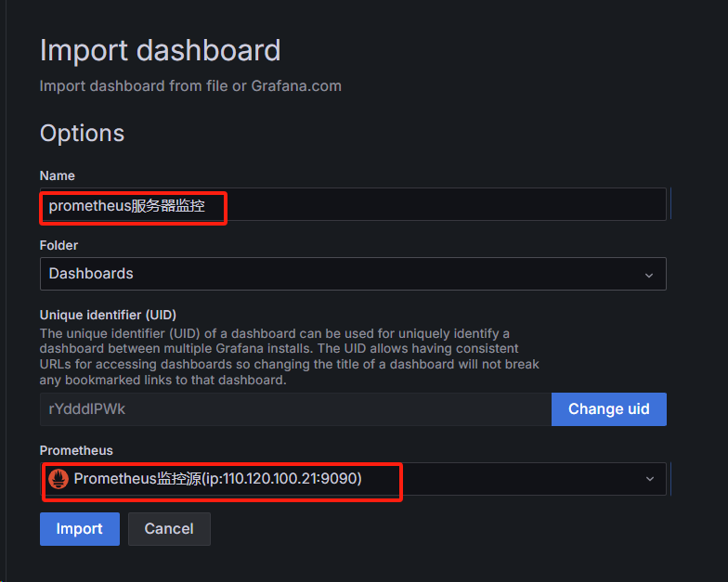The height and width of the screenshot is (582, 728).
Task: Click the Cancel button
Action: coord(169,529)
